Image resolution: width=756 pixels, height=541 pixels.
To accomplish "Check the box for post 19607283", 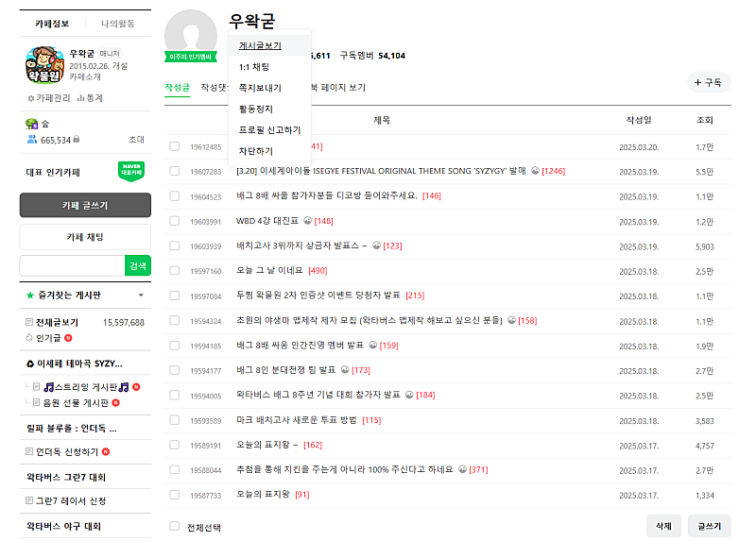I will coord(174,172).
